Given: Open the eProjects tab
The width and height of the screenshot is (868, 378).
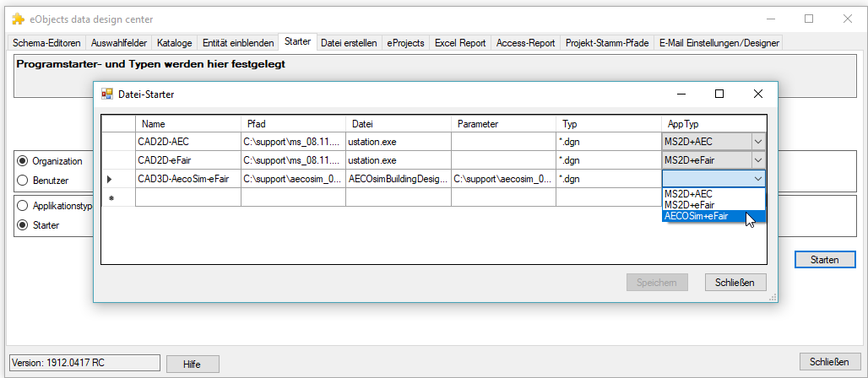Looking at the screenshot, I should (x=405, y=43).
